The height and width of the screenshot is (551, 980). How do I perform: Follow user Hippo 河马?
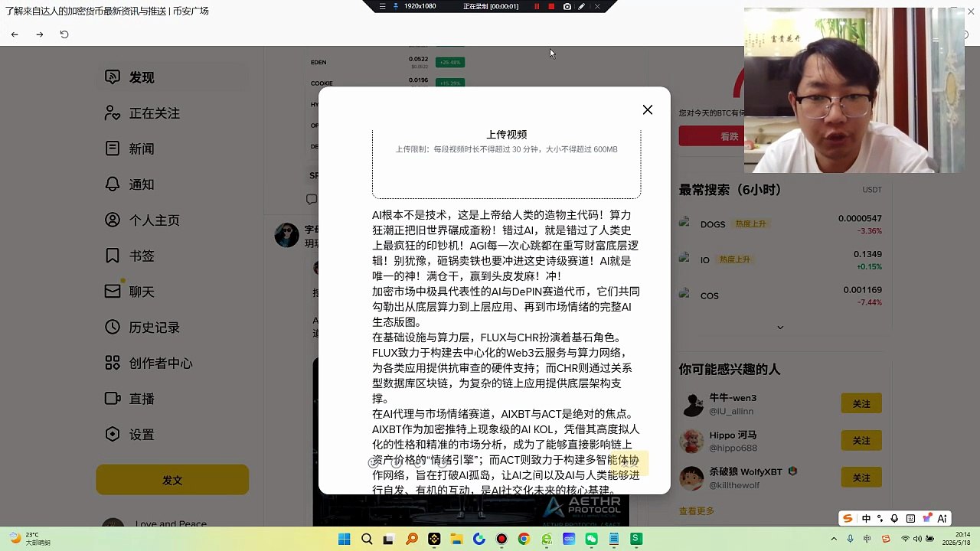(x=861, y=440)
